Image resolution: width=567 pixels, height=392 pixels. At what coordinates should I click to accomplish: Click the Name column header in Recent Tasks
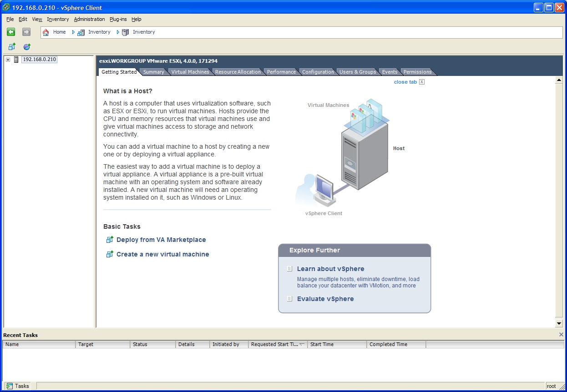(x=39, y=344)
